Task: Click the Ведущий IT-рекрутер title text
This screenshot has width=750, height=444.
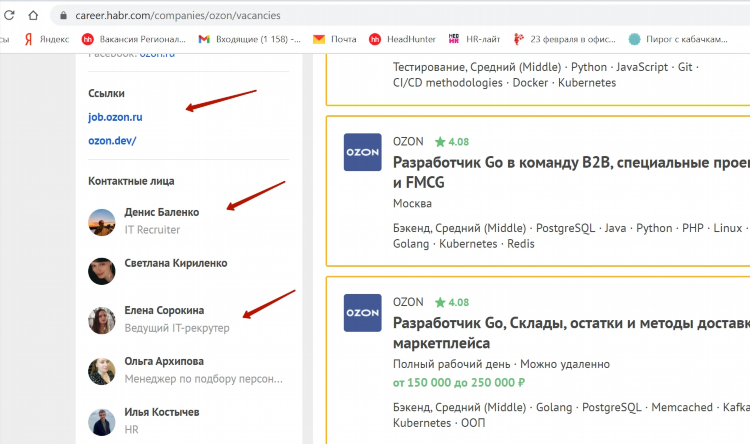Action: click(x=177, y=328)
